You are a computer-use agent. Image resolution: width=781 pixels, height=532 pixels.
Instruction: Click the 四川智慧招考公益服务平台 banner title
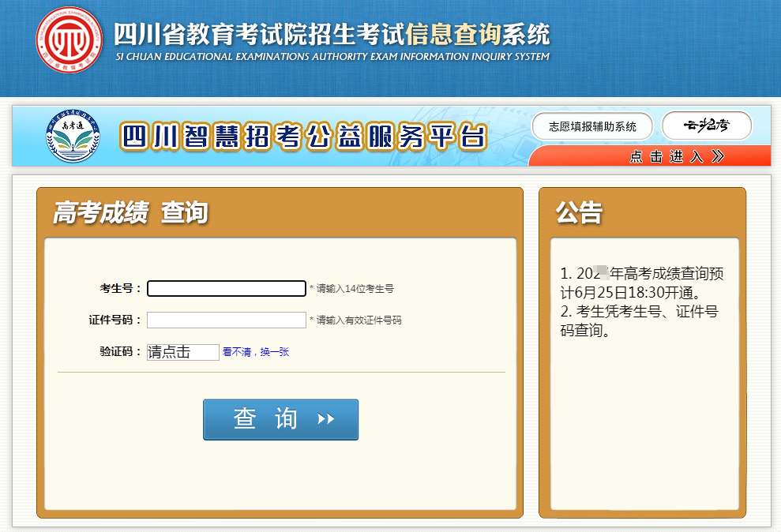tap(303, 137)
